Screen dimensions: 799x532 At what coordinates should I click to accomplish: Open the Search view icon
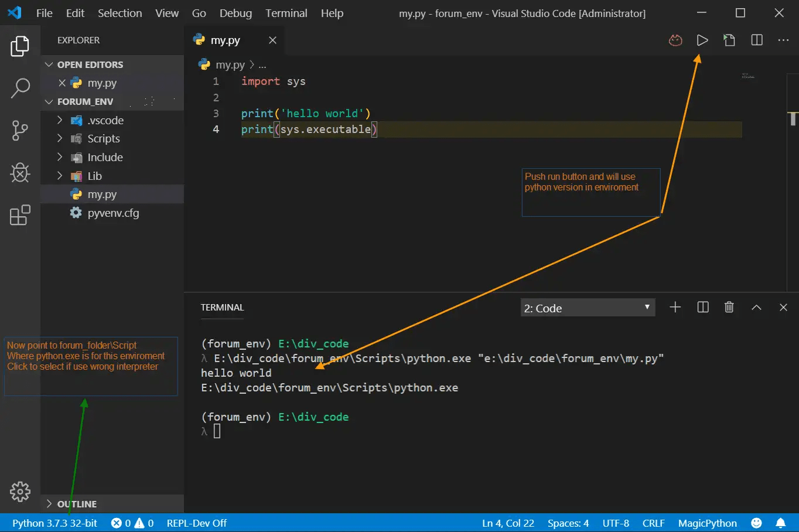click(21, 88)
